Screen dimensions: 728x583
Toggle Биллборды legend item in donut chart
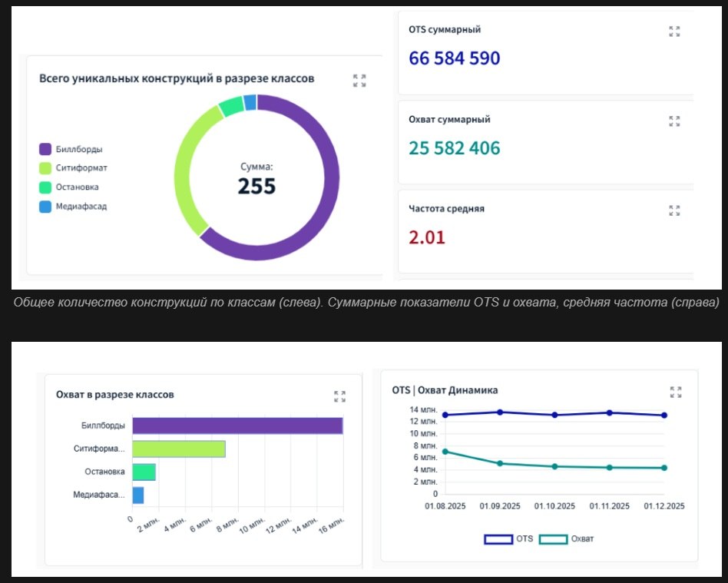(71, 149)
